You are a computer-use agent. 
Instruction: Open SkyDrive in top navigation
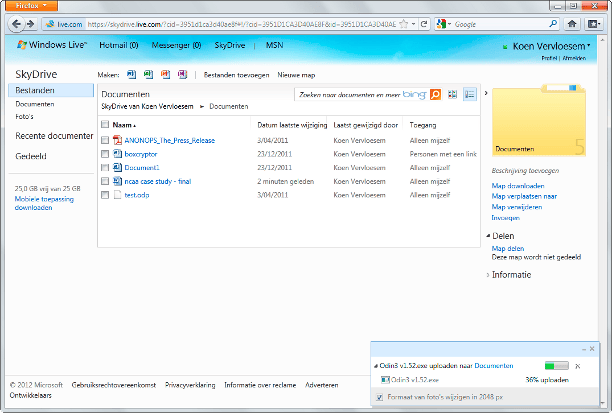[x=230, y=45]
